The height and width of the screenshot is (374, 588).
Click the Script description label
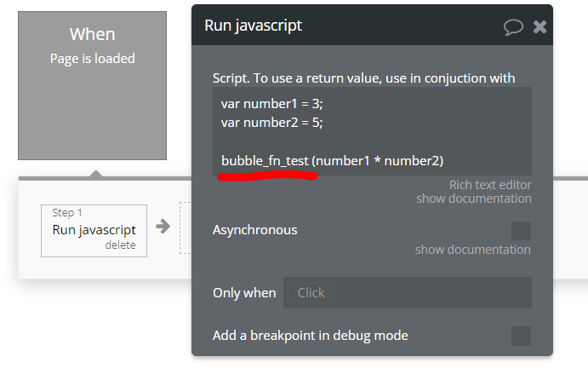click(363, 78)
